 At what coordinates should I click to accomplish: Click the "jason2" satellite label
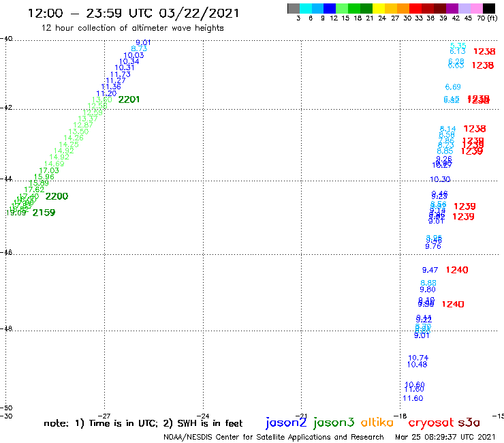click(286, 423)
